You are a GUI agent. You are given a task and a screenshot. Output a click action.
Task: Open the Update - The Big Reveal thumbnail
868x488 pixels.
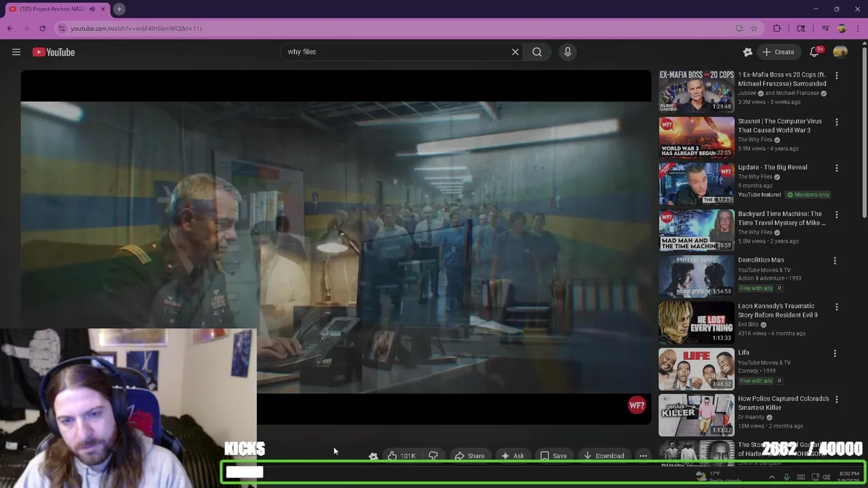[x=696, y=184]
